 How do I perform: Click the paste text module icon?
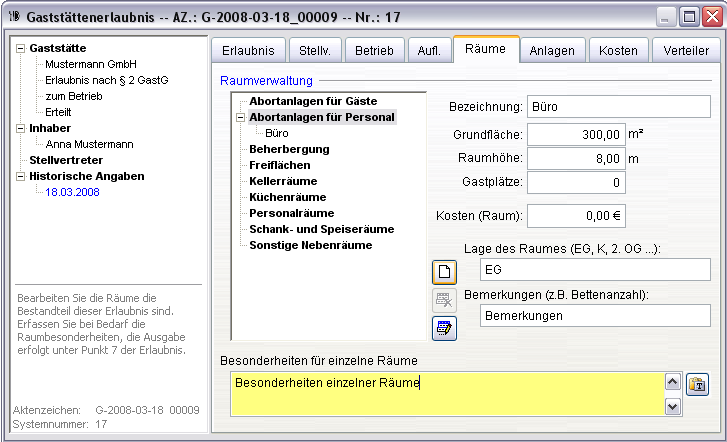(x=697, y=383)
